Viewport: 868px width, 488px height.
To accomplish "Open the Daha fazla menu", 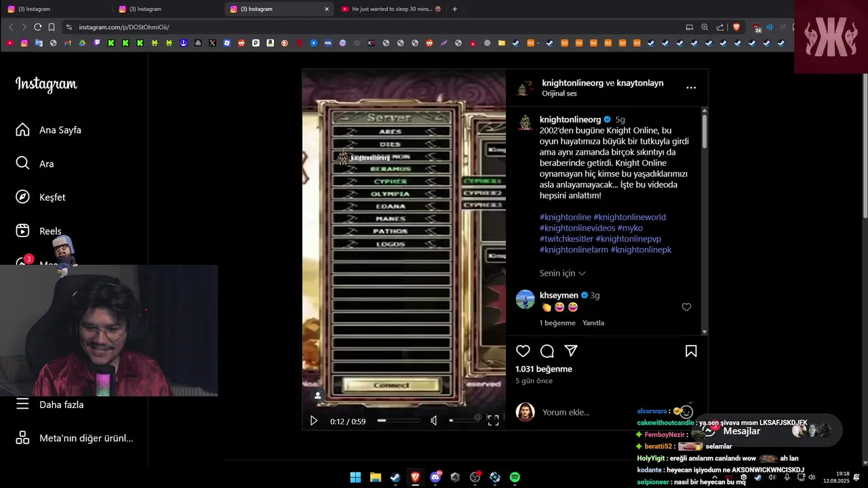I will (50, 405).
